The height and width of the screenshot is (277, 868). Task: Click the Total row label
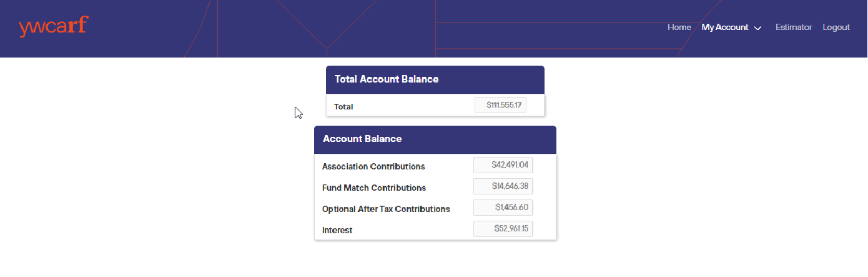[x=343, y=107]
